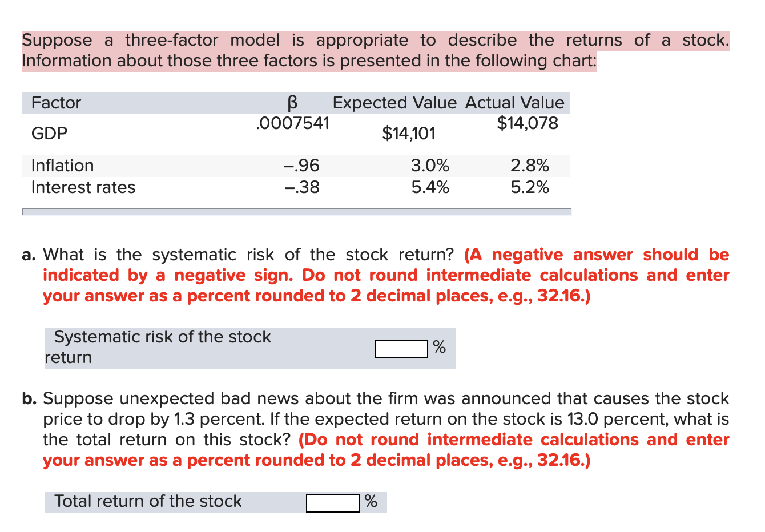
Task: Click the Total return of the stock label
Action: point(147,501)
